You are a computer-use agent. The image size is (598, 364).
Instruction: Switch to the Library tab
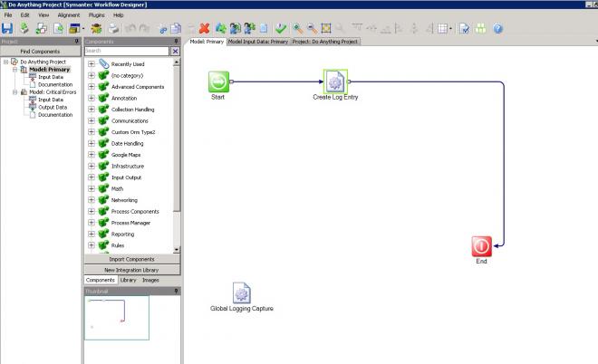[128, 280]
